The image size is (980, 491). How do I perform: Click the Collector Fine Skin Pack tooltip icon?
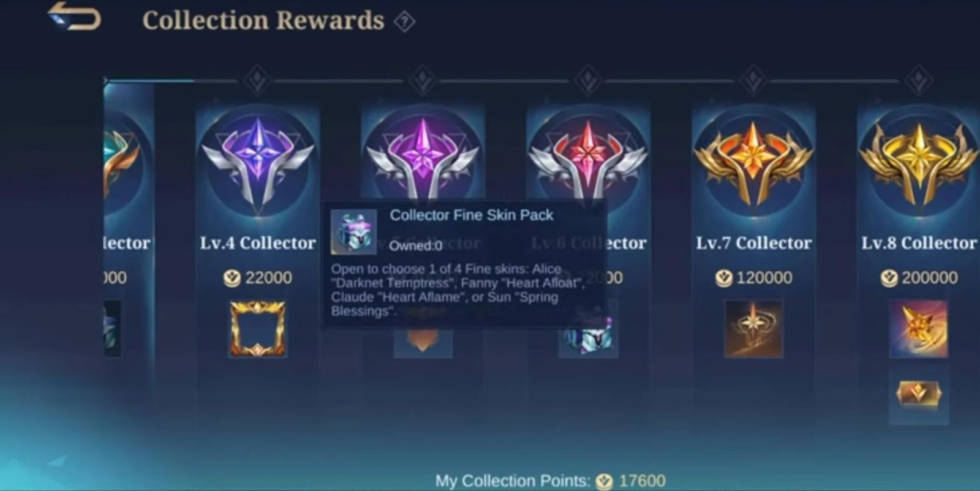(x=353, y=232)
